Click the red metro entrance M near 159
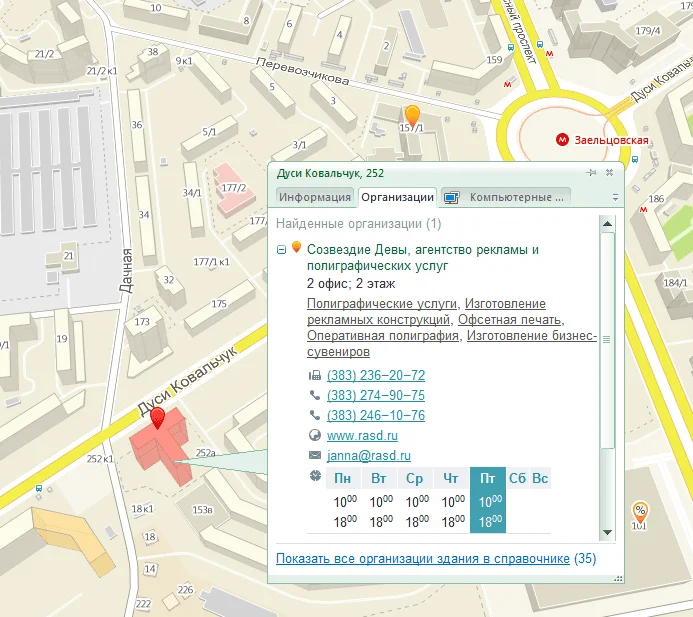The width and height of the screenshot is (693, 617). pos(507,84)
